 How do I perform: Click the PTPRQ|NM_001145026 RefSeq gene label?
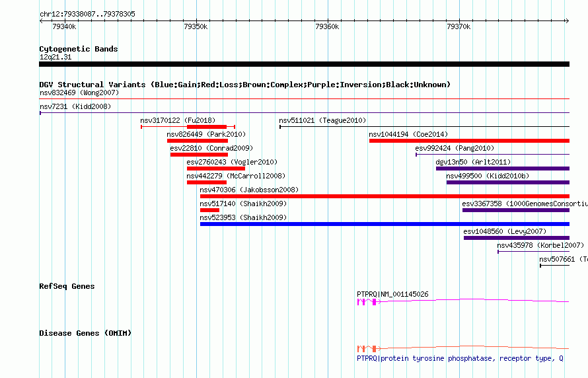click(392, 294)
